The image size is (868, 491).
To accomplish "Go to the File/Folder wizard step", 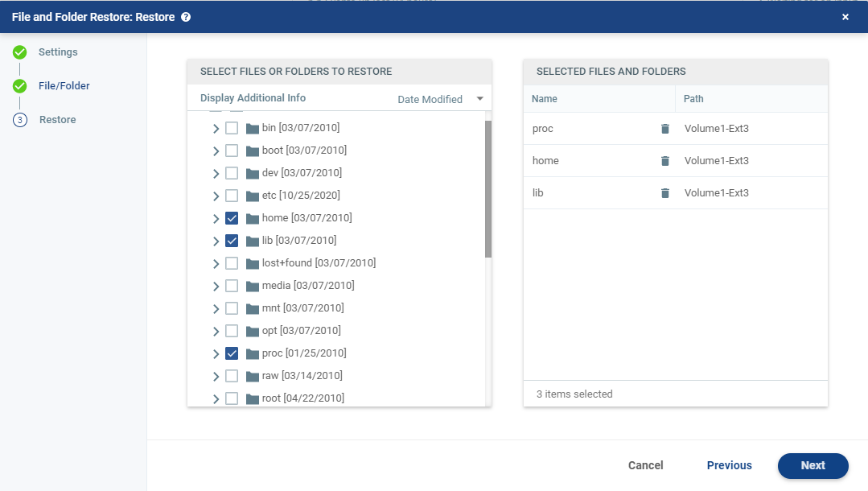I will tap(64, 86).
